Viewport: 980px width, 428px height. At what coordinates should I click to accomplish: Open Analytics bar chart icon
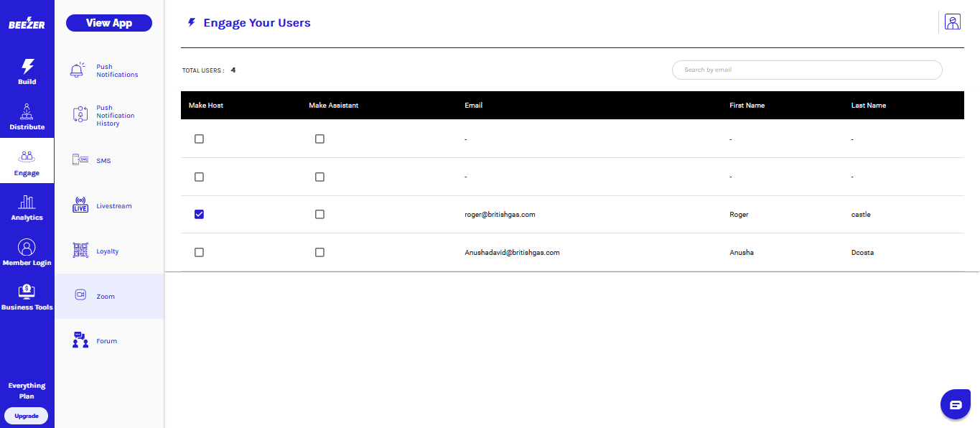click(27, 203)
